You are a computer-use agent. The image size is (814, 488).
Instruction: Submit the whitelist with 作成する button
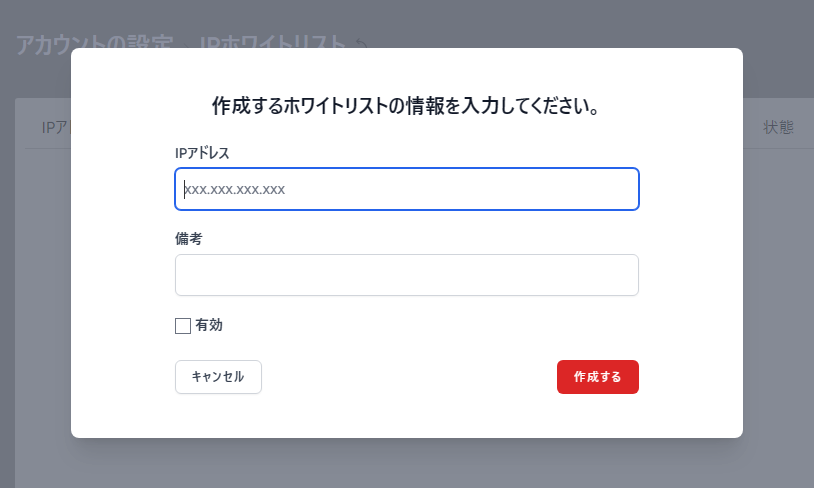(598, 377)
